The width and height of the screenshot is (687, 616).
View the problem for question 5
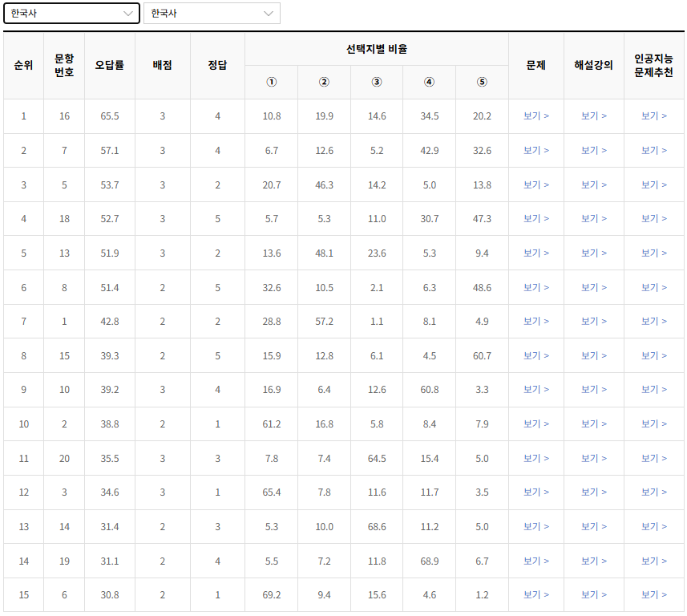pos(535,184)
